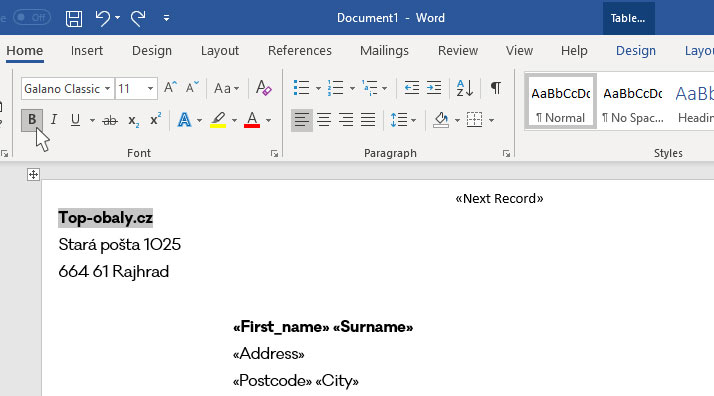
Task: Toggle Bold formatting
Action: [32, 120]
